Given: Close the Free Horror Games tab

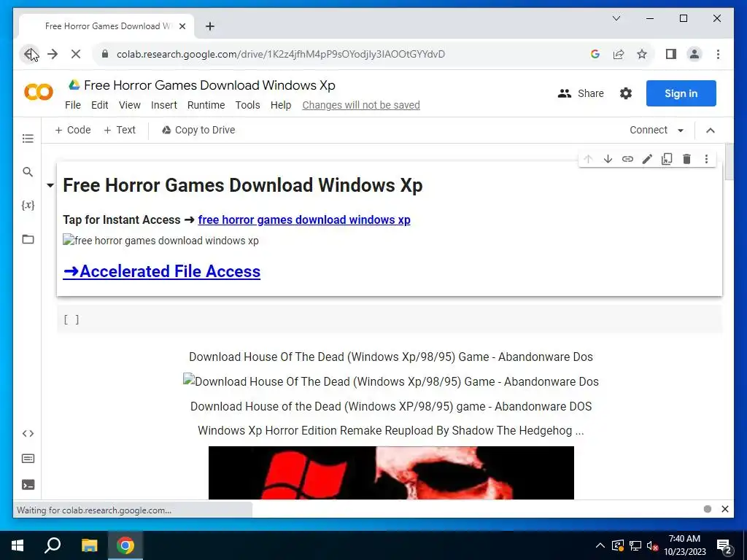Looking at the screenshot, I should 182,26.
